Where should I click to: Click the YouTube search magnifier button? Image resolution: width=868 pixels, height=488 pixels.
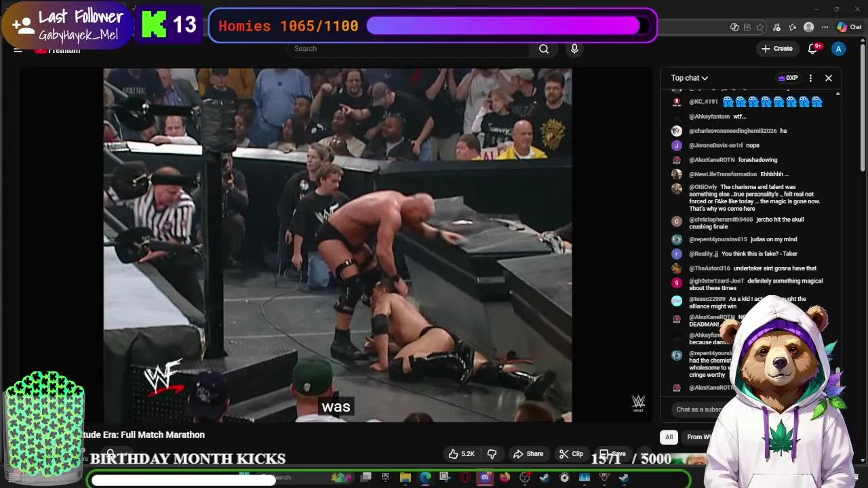tap(544, 49)
